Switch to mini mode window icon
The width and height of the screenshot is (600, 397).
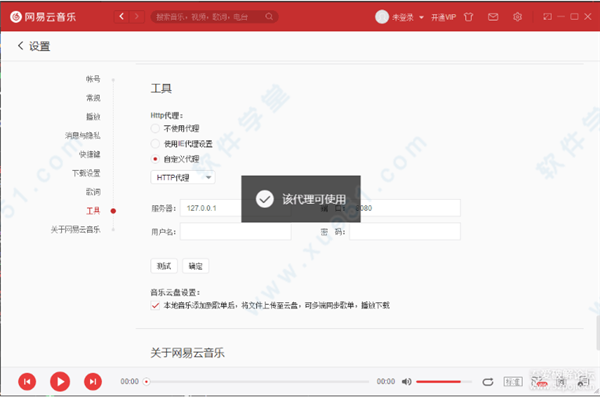pyautogui.click(x=548, y=16)
